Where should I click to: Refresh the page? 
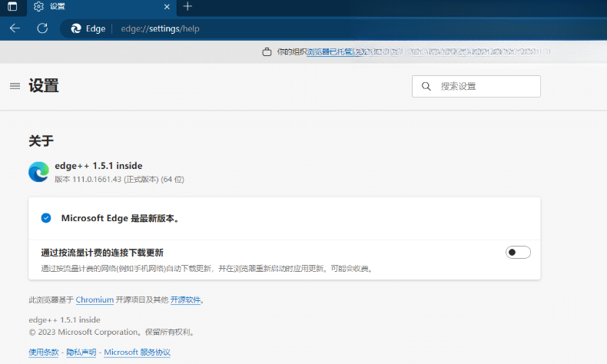(42, 28)
